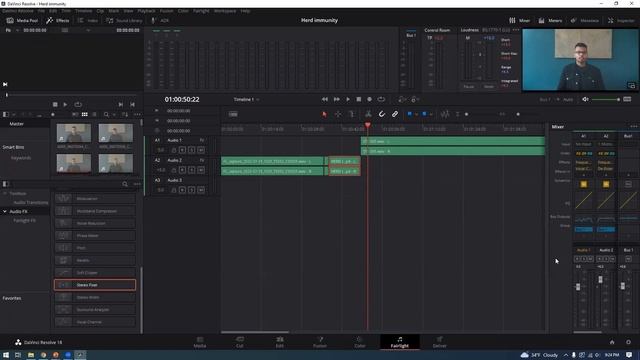Open Windows Start menu

(x=6, y=355)
